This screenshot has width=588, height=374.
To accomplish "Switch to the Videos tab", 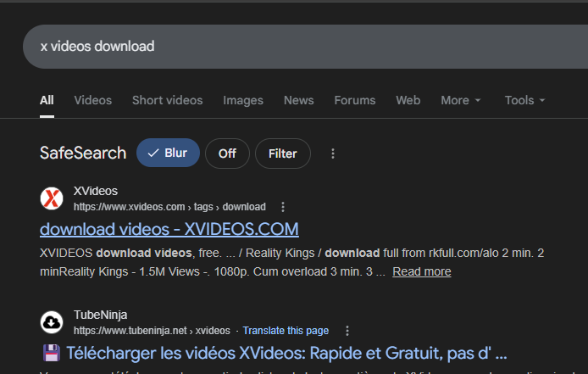I will [92, 100].
